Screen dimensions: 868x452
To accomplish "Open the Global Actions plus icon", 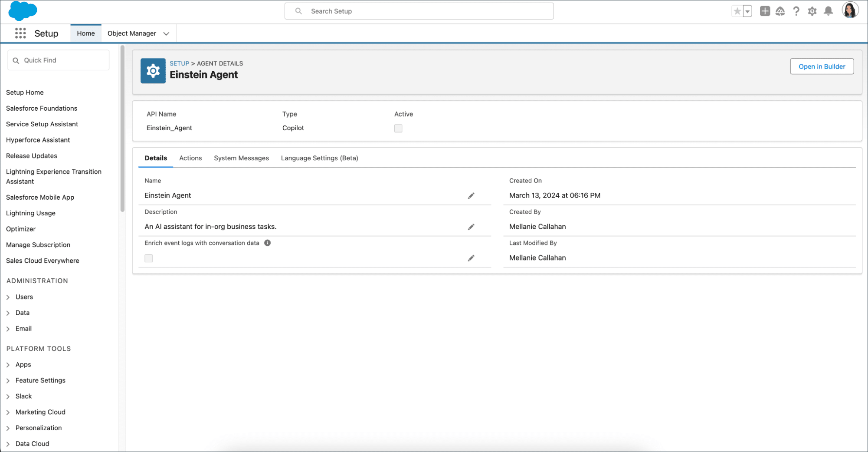I will click(x=765, y=11).
